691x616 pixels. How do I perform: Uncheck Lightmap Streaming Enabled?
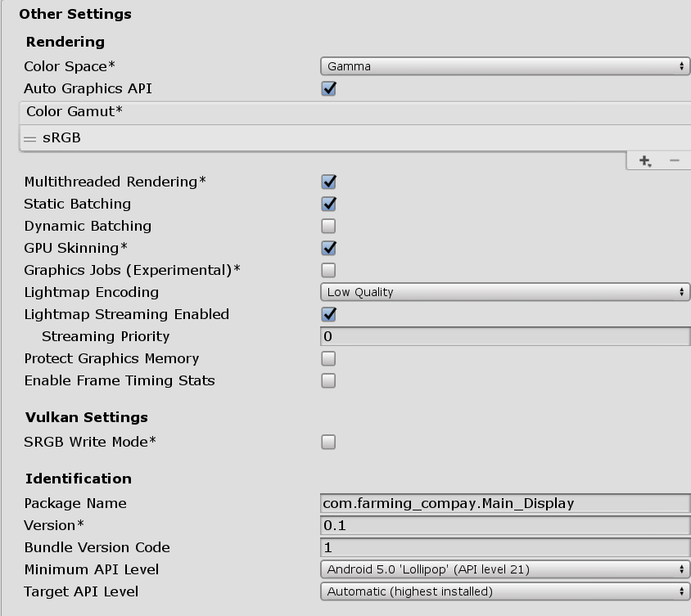pos(329,314)
